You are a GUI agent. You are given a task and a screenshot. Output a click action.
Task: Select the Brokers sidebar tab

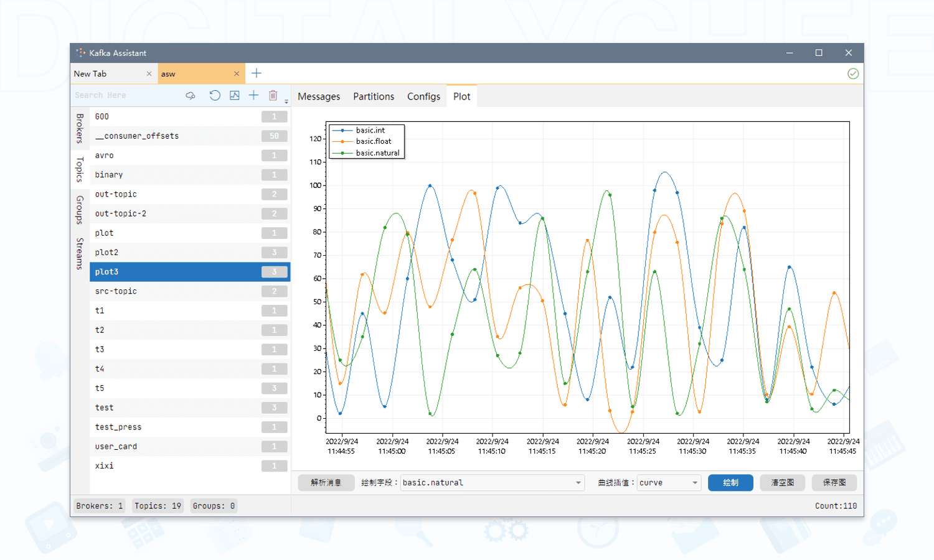click(x=80, y=128)
